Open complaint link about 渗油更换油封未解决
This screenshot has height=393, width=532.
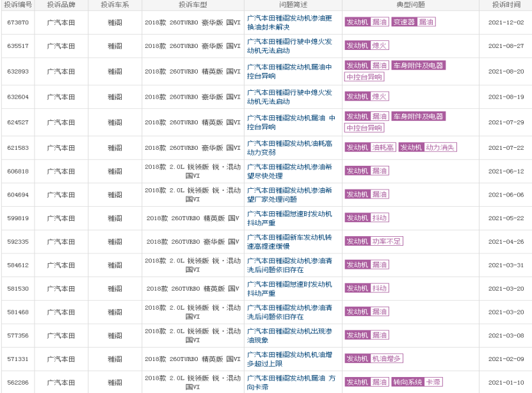289,22
